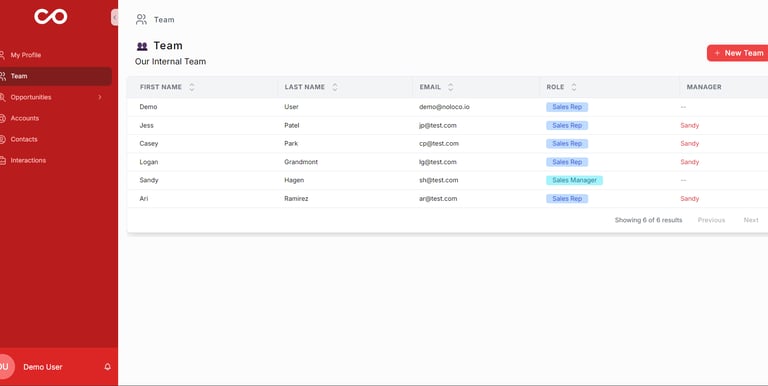Open manager Sandy link in Logan row

(x=690, y=162)
